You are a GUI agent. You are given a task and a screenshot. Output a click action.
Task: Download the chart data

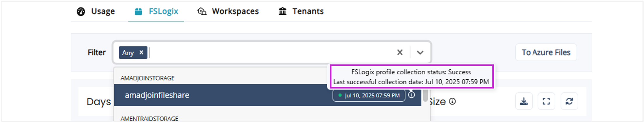(524, 101)
